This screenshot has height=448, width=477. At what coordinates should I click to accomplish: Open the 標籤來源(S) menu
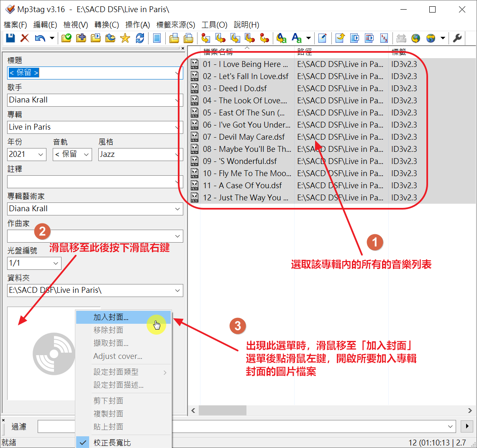point(176,25)
